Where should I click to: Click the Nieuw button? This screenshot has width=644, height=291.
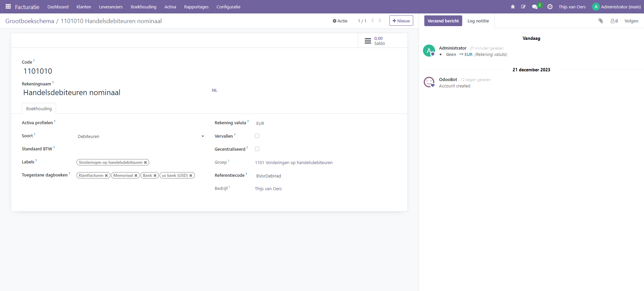pos(401,21)
